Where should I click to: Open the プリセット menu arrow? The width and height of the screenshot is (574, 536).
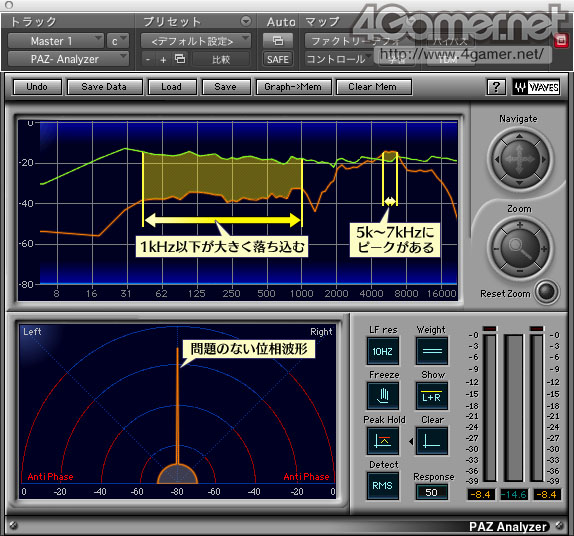coord(246,21)
